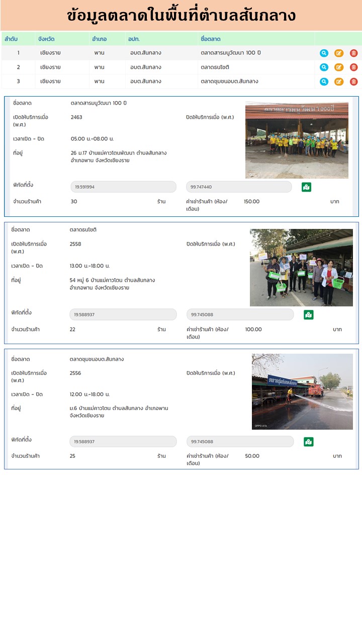Click the trash icon for ตลาดธนโชติ
The width and height of the screenshot is (362, 644).
click(353, 67)
